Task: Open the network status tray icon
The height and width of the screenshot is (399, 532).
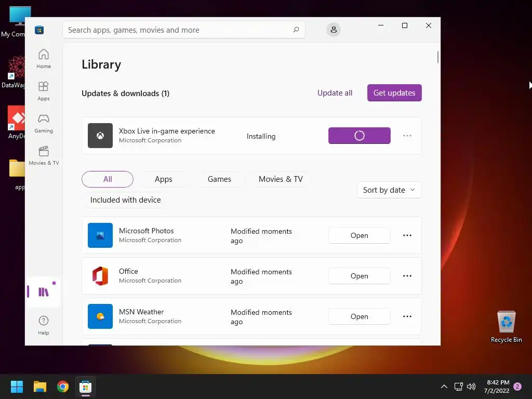Action: pyautogui.click(x=458, y=387)
